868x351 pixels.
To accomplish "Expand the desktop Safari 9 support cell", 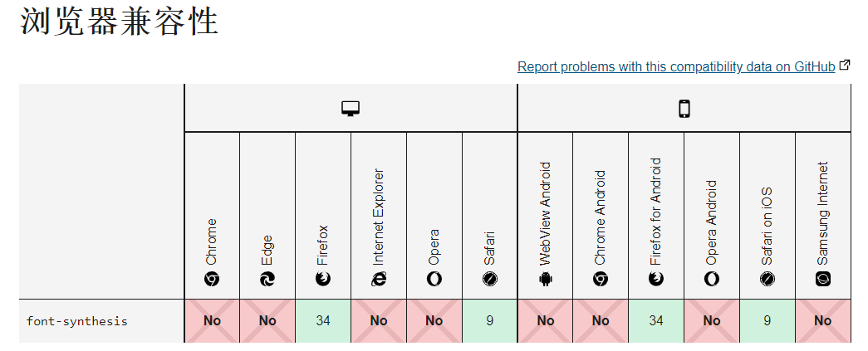I will tap(490, 320).
